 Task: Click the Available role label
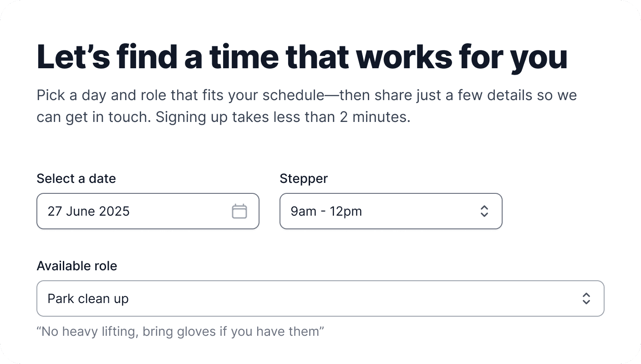77,266
